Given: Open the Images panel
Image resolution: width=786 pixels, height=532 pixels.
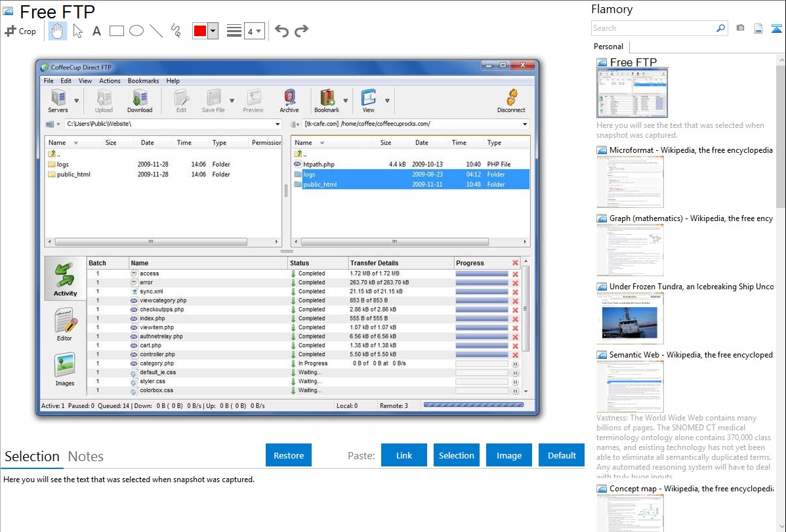Looking at the screenshot, I should pyautogui.click(x=65, y=369).
